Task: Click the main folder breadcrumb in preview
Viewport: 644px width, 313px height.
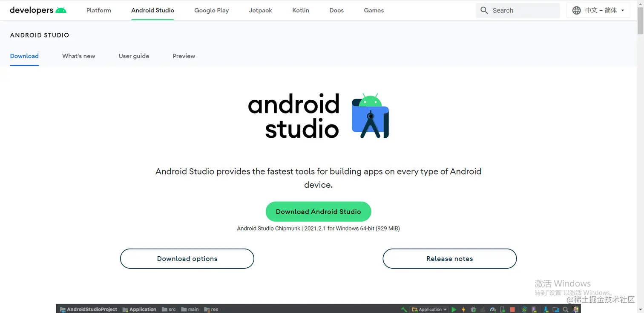Action: coord(190,310)
